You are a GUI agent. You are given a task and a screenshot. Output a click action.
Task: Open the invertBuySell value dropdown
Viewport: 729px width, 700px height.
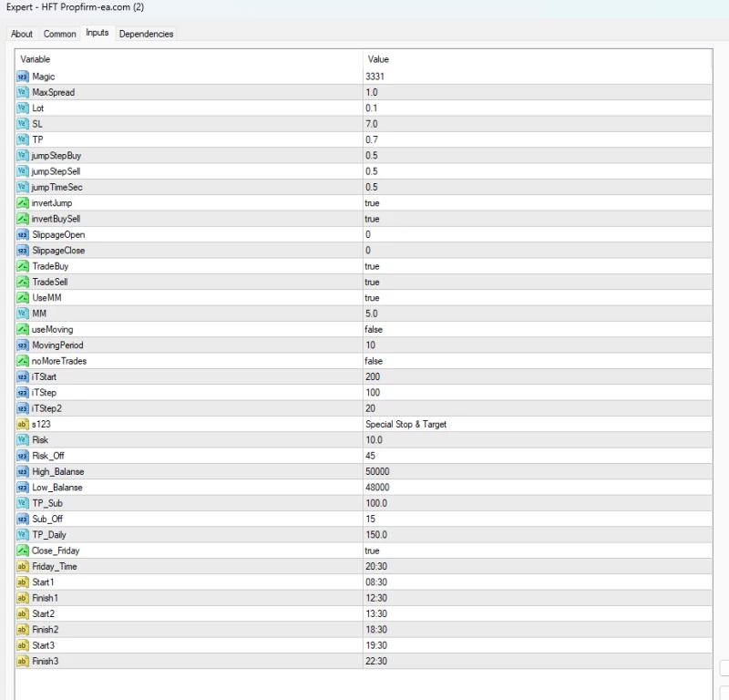pyautogui.click(x=372, y=219)
